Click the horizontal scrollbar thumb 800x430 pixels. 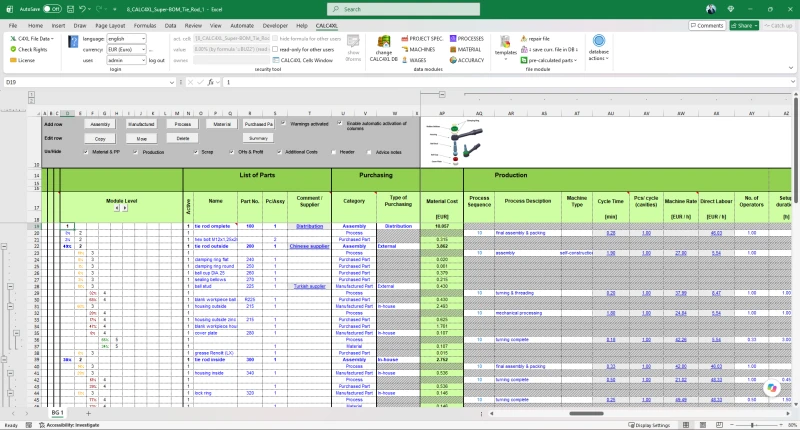click(586, 414)
